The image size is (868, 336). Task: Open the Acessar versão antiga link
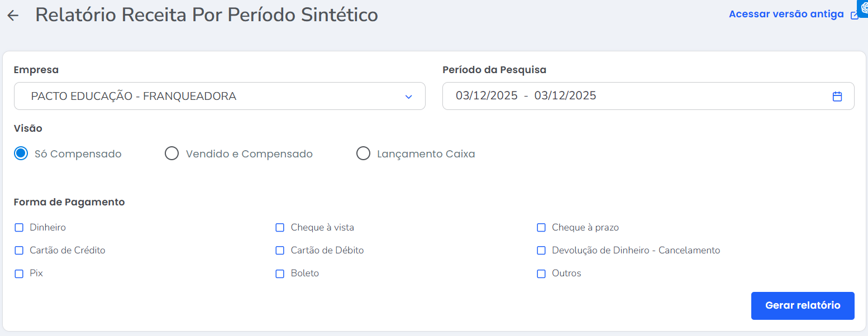786,15
